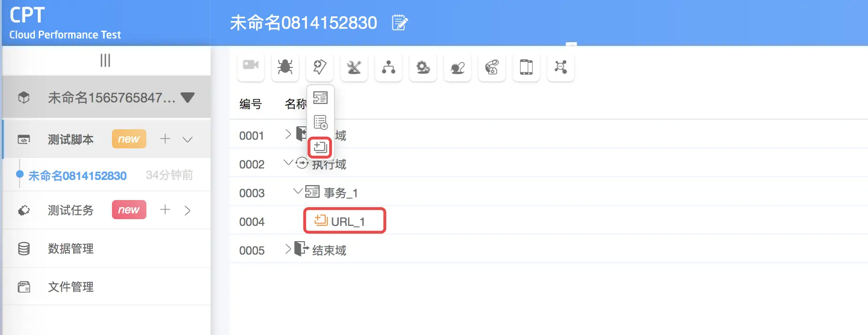868x335 pixels.
Task: Click the network nodes icon in toolbar
Action: click(x=561, y=67)
